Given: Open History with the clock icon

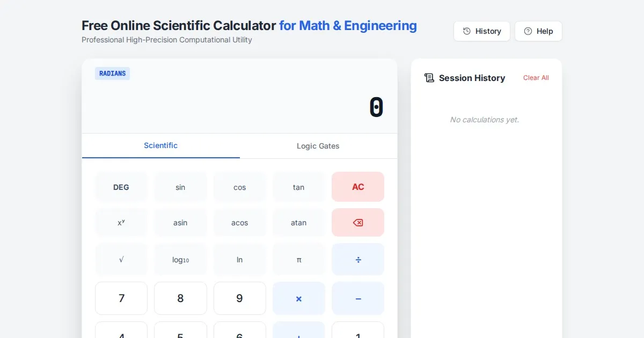Looking at the screenshot, I should [481, 31].
